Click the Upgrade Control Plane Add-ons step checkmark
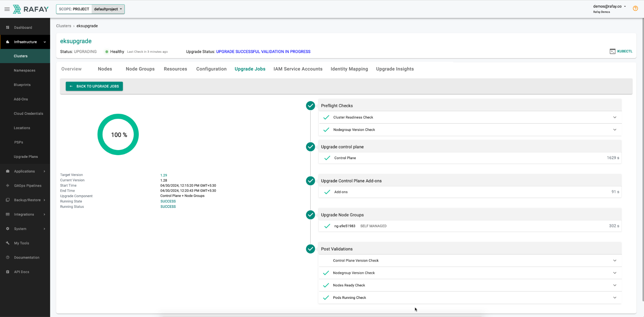Screen dimensions: 644x317 pos(310,181)
